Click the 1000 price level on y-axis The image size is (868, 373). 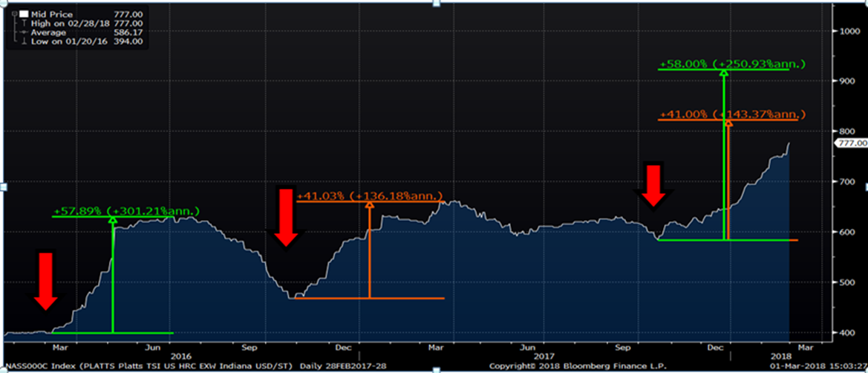coord(847,31)
